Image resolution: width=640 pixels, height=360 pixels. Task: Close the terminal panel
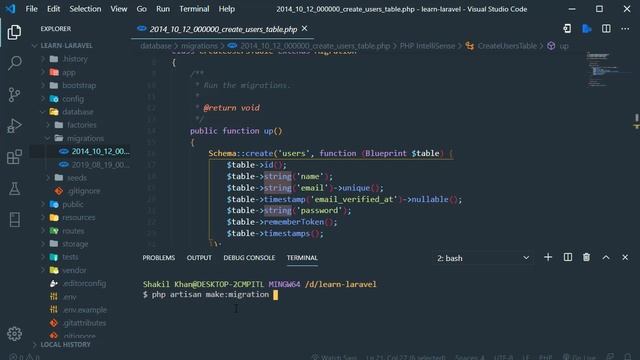pos(625,257)
